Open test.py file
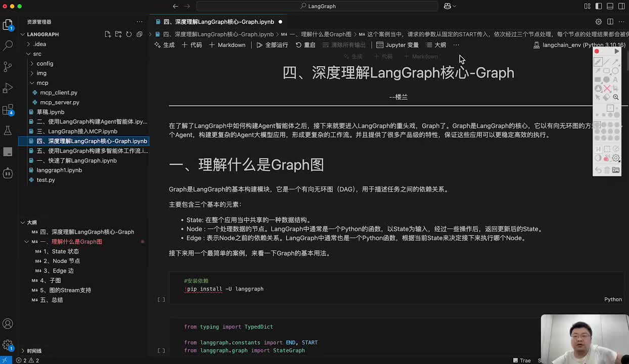This screenshot has width=629, height=364. click(46, 180)
